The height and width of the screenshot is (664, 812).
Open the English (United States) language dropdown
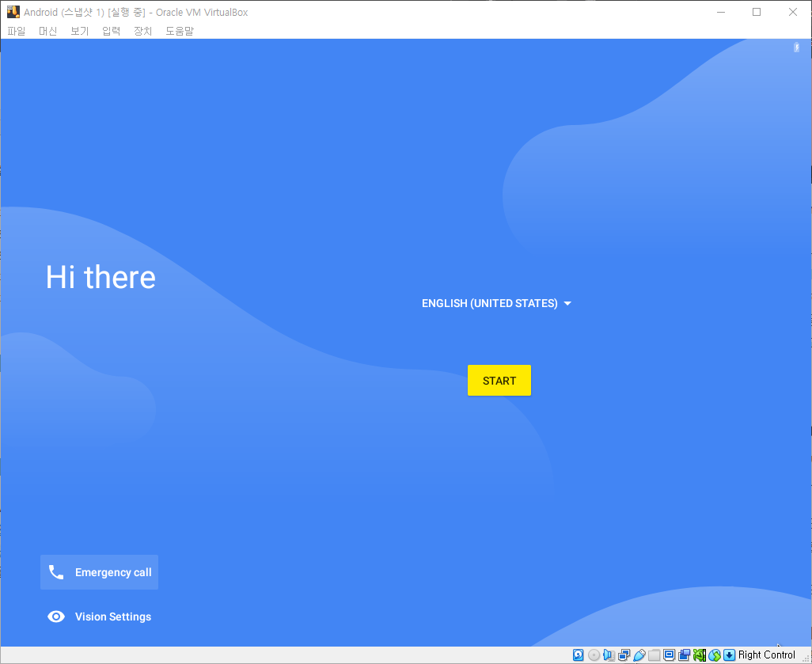point(496,304)
